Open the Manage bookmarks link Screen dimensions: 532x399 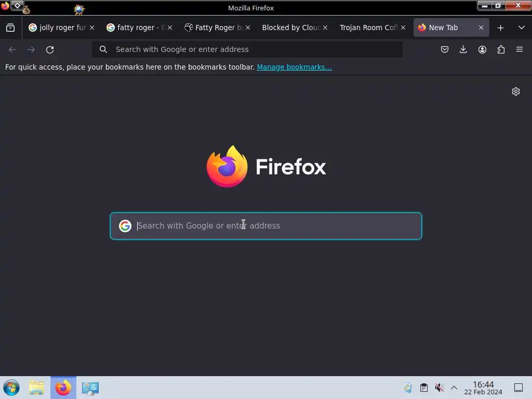(x=294, y=67)
